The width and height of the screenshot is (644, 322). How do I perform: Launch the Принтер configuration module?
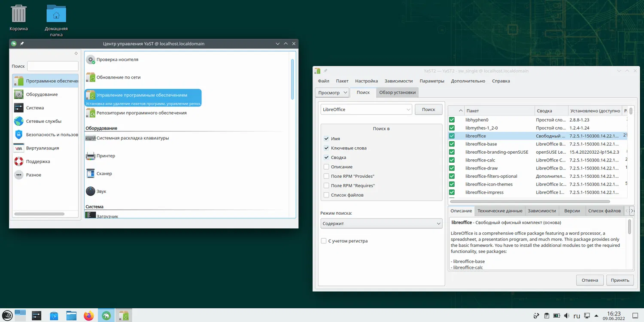pyautogui.click(x=100, y=156)
